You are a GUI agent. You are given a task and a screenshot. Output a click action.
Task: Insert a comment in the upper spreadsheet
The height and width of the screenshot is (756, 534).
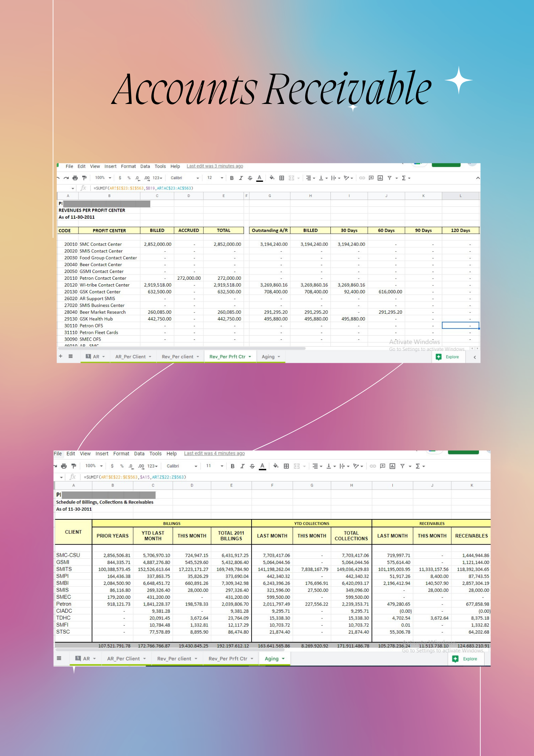371,178
